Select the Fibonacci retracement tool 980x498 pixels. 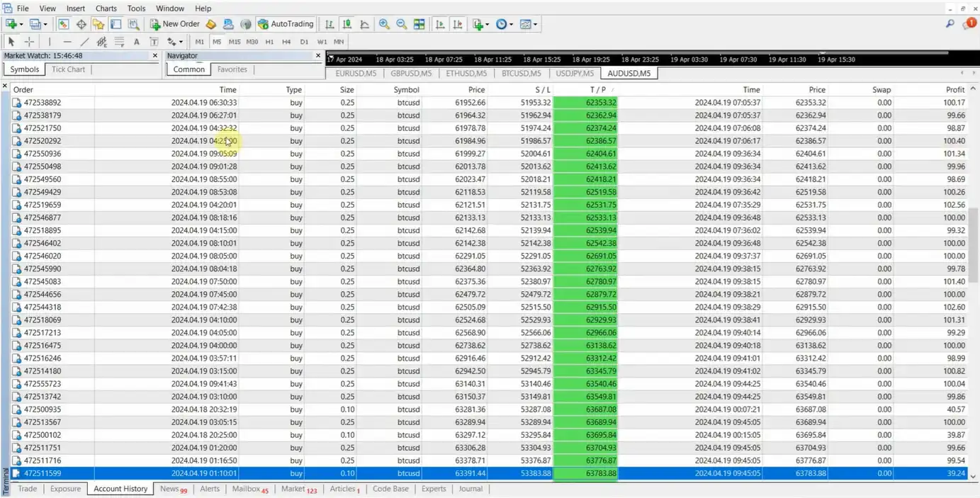[119, 42]
